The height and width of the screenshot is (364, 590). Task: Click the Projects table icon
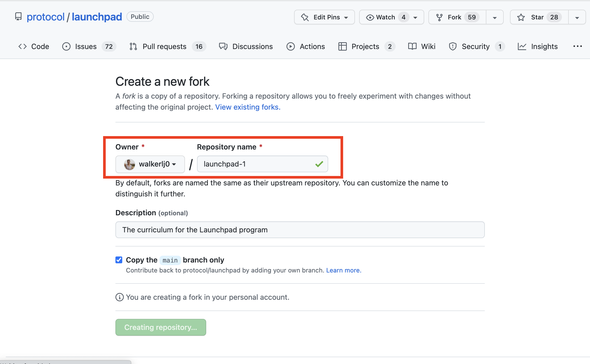click(343, 46)
